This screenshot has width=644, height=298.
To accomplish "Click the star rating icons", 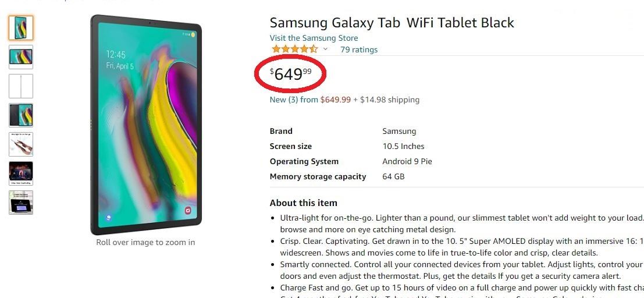I will pyautogui.click(x=294, y=49).
